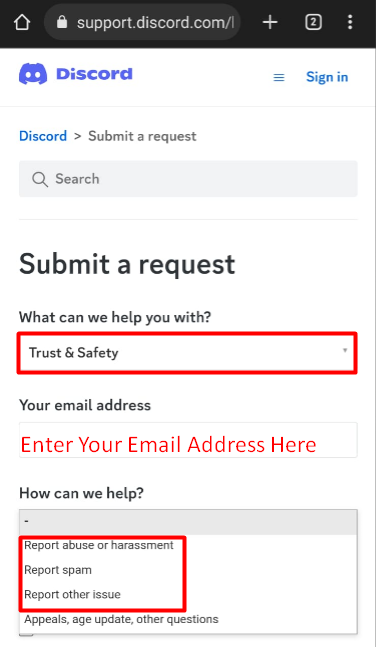The height and width of the screenshot is (647, 376).
Task: Click the padlock icon in address bar
Action: tap(62, 22)
